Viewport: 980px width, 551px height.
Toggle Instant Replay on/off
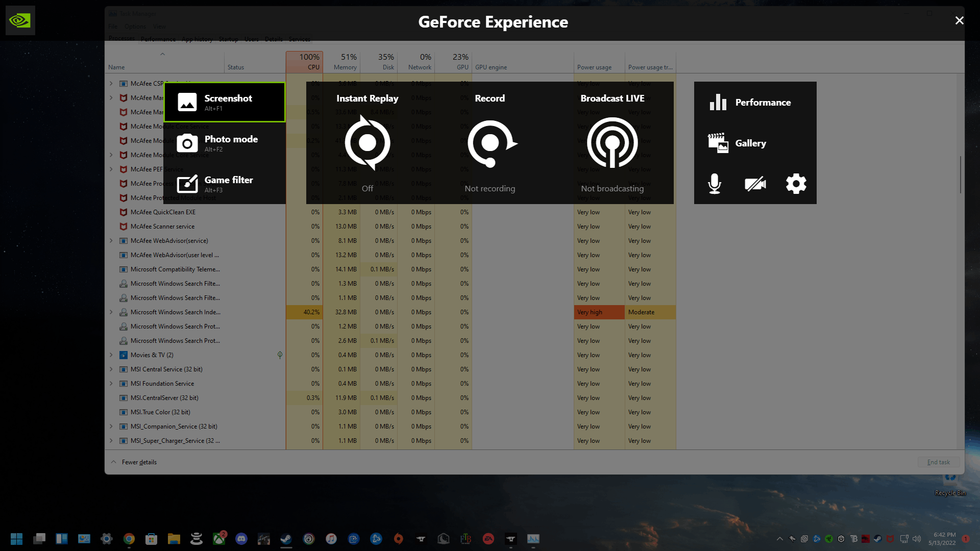[367, 143]
